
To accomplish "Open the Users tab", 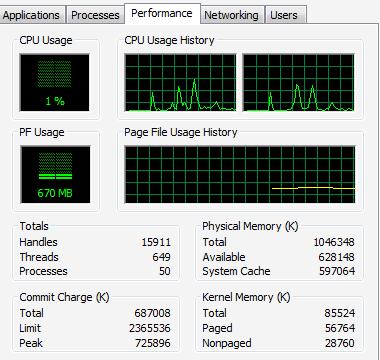I will coord(284,15).
